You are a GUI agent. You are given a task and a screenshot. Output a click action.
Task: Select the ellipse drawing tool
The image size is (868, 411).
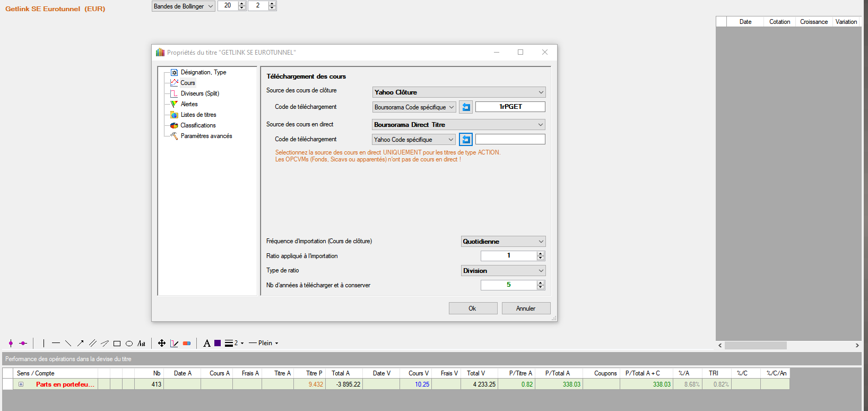click(x=129, y=344)
